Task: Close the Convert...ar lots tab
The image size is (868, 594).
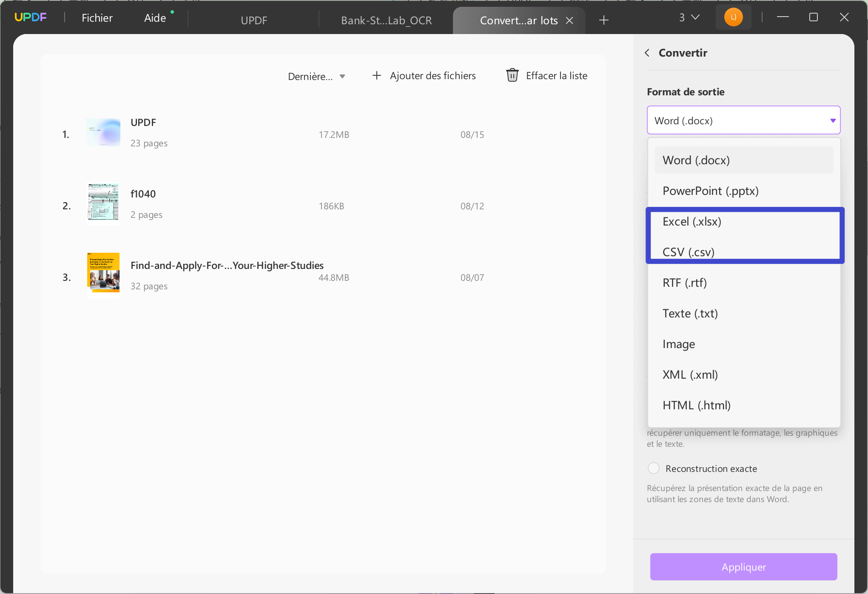Action: click(x=569, y=20)
